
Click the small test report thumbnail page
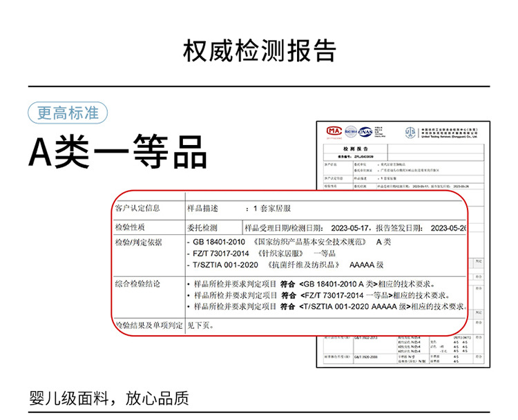coord(403,245)
